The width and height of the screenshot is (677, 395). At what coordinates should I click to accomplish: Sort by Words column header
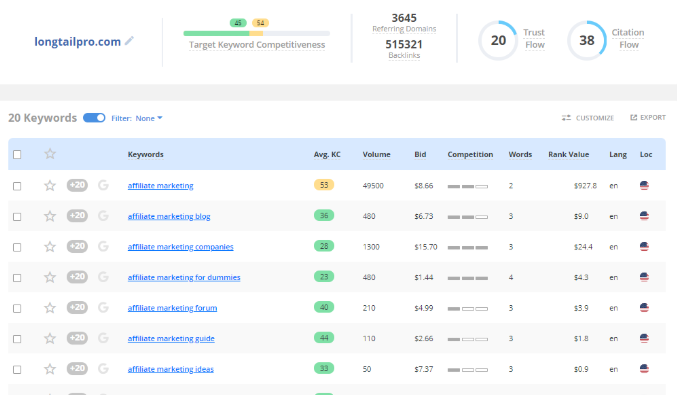(x=520, y=155)
